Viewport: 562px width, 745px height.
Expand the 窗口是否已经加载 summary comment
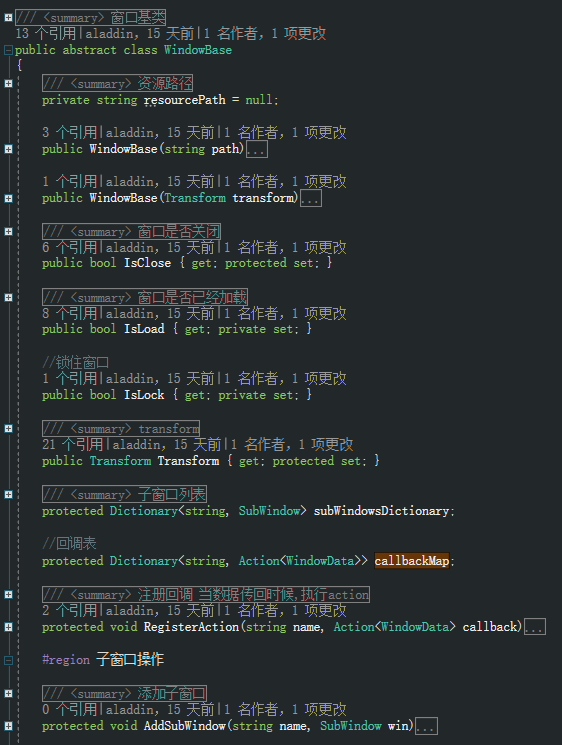pos(8,297)
